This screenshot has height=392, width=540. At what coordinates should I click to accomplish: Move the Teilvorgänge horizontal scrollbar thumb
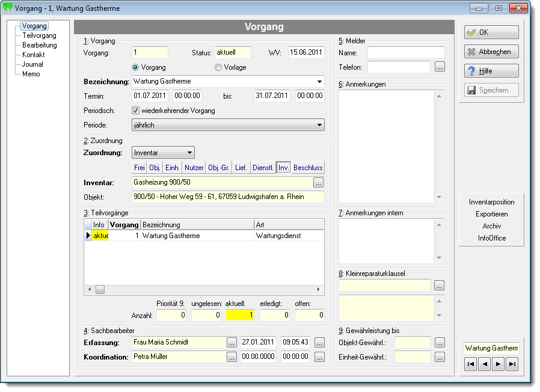(100, 289)
